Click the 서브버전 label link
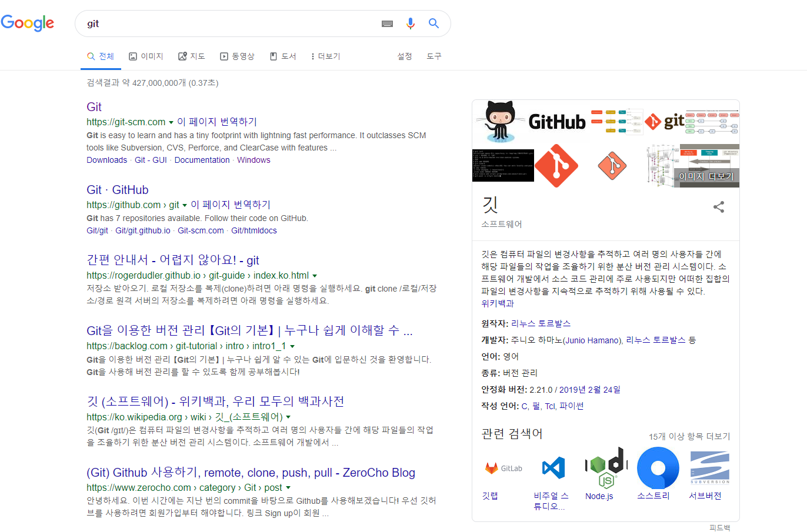The image size is (807, 532). (705, 496)
